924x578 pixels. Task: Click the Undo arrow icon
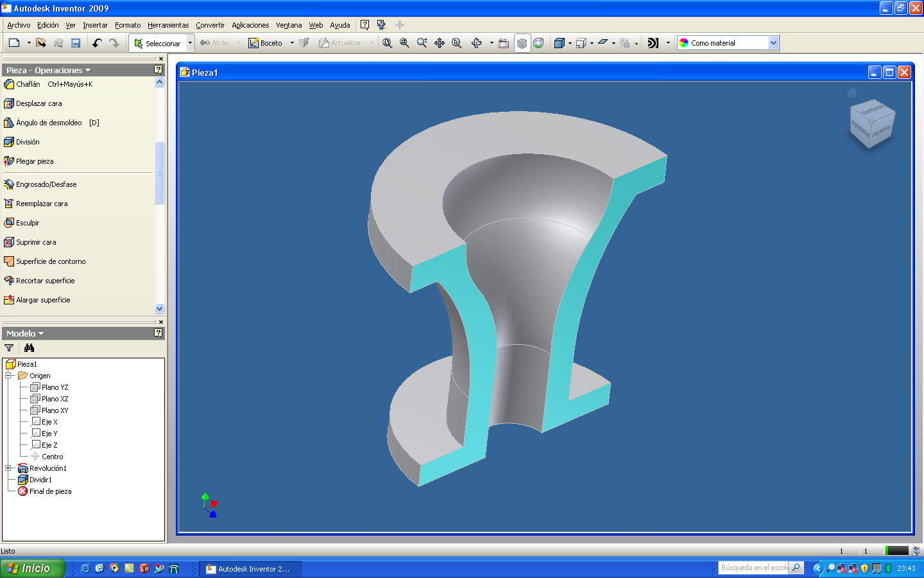point(97,43)
